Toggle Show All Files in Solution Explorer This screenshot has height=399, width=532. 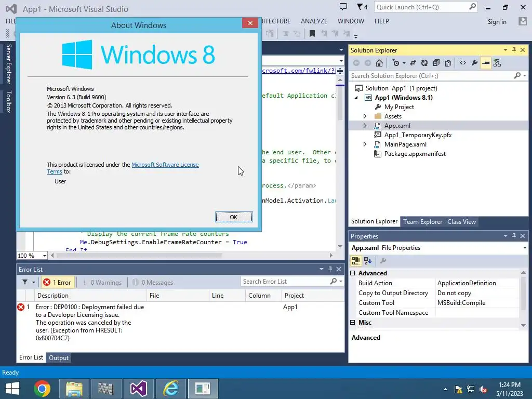(447, 63)
